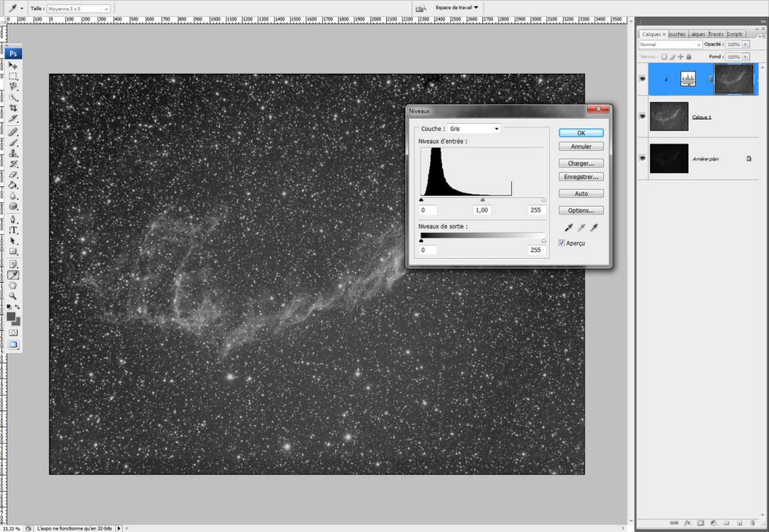Switch to the Tracés tab
Screen dimensions: 769x532
coord(716,35)
